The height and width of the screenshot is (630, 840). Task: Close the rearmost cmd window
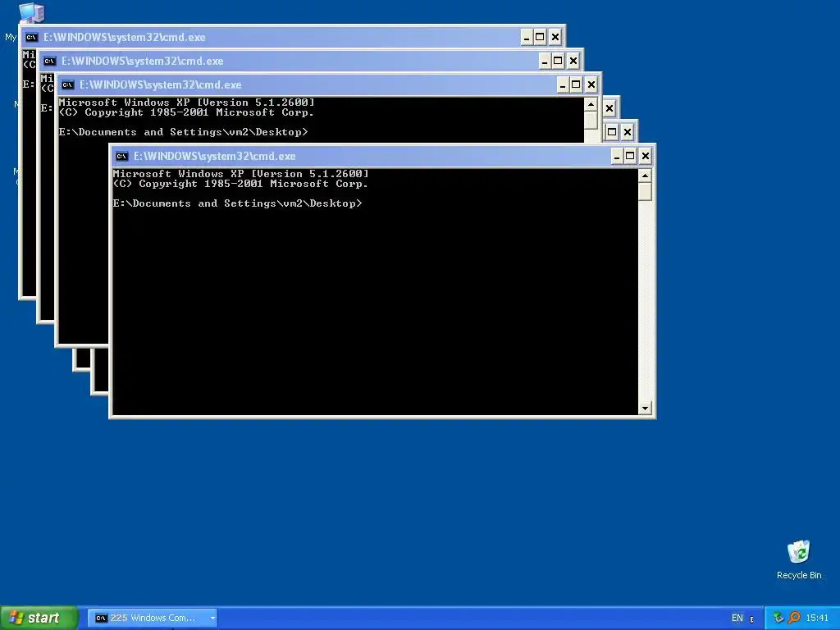click(555, 38)
